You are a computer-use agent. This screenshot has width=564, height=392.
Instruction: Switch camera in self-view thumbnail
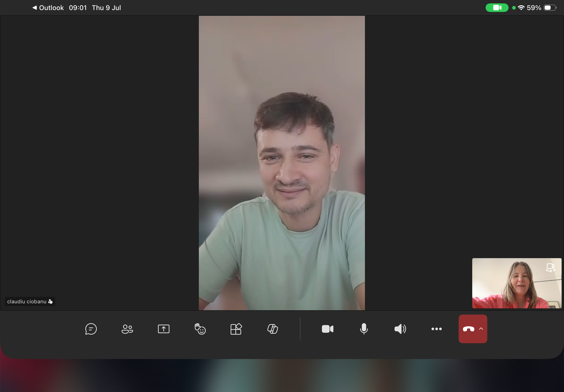coord(550,267)
